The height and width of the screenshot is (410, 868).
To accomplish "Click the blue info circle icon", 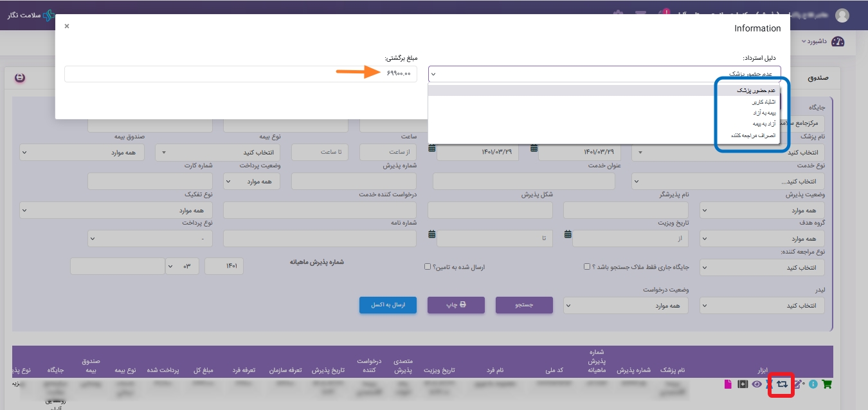I will tap(813, 384).
